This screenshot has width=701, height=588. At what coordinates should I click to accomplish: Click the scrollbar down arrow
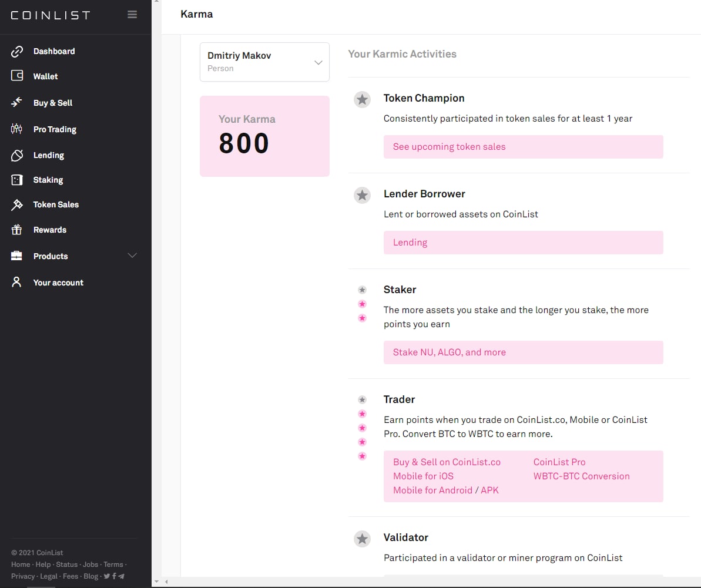point(156,582)
